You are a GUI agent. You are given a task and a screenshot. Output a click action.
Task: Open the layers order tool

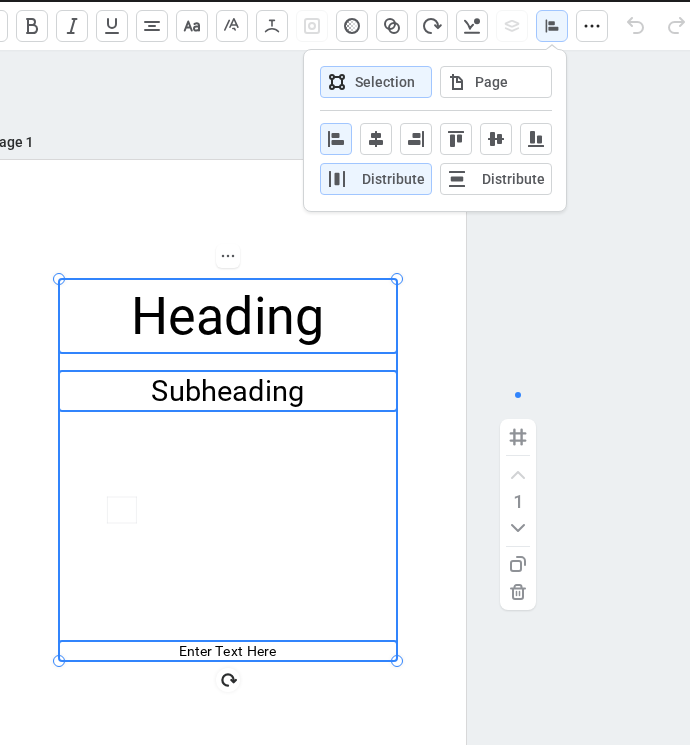[x=512, y=26]
